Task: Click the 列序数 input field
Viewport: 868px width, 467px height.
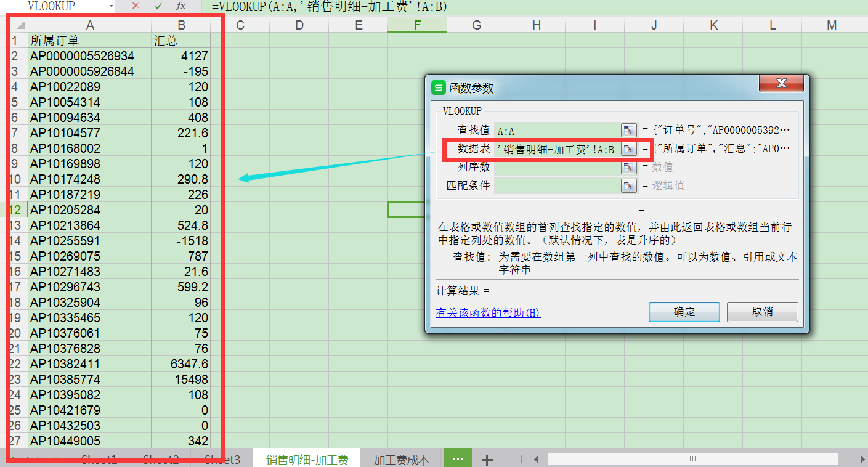Action: [558, 167]
